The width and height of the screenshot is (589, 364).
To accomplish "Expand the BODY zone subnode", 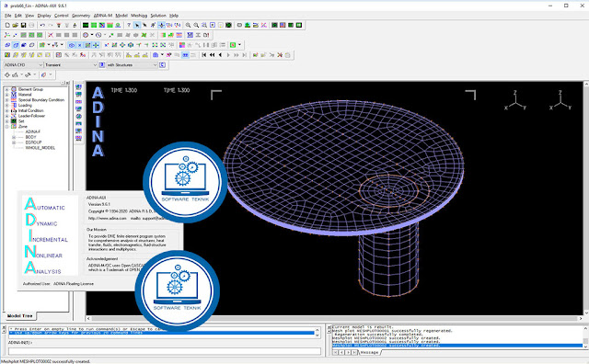I will pos(14,137).
